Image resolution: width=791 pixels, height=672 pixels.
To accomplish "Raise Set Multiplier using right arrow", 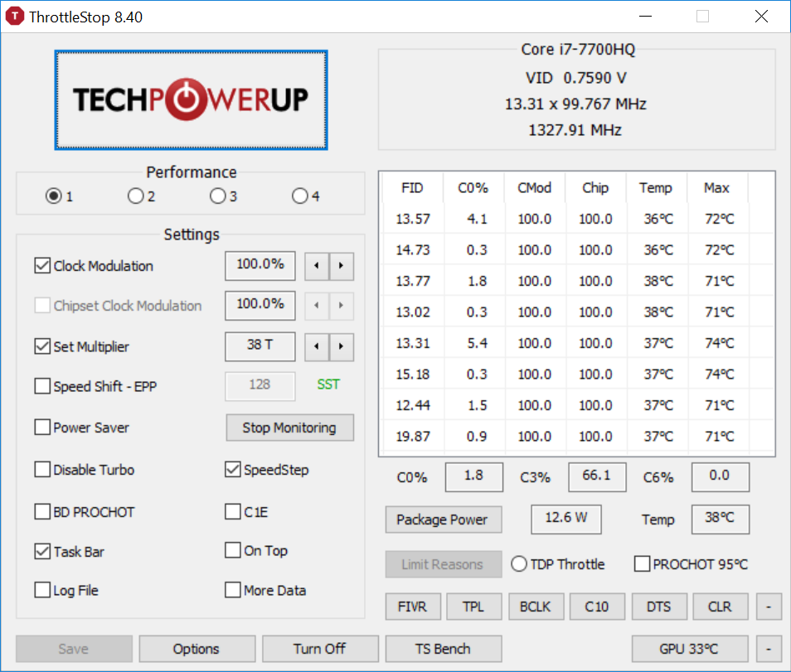I will (342, 346).
